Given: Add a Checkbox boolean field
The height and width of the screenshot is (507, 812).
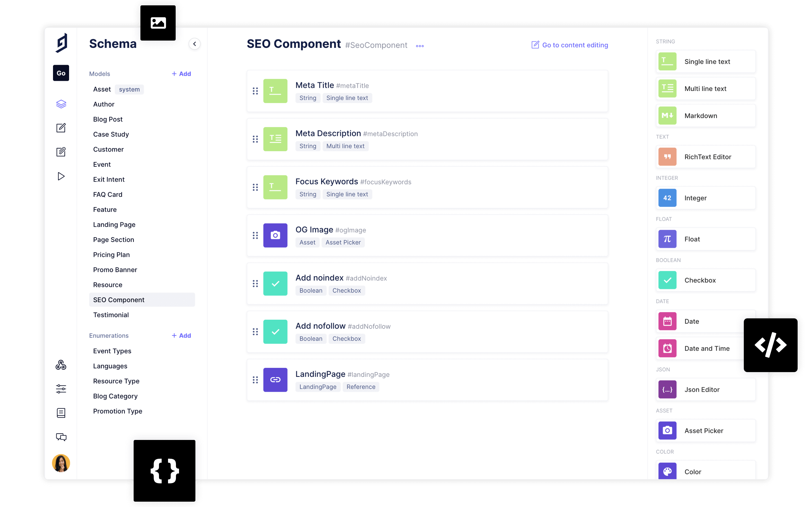Looking at the screenshot, I should tap(705, 280).
